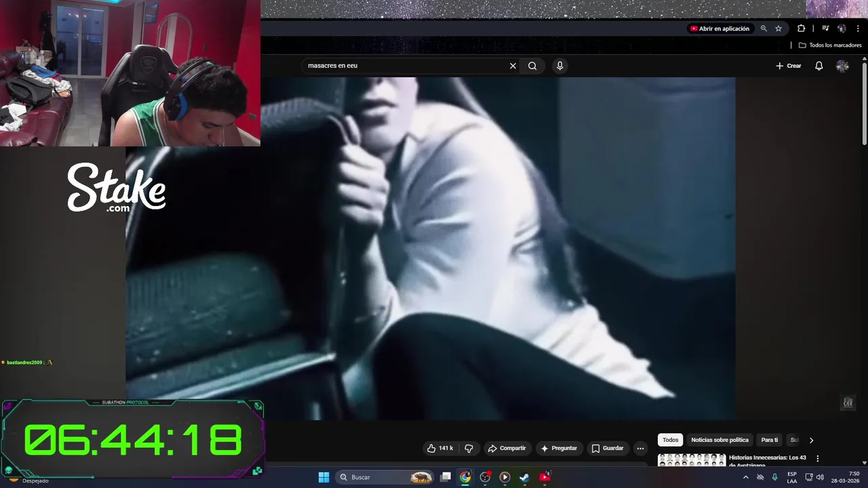
Task: Open more actions ellipsis below video
Action: click(640, 448)
